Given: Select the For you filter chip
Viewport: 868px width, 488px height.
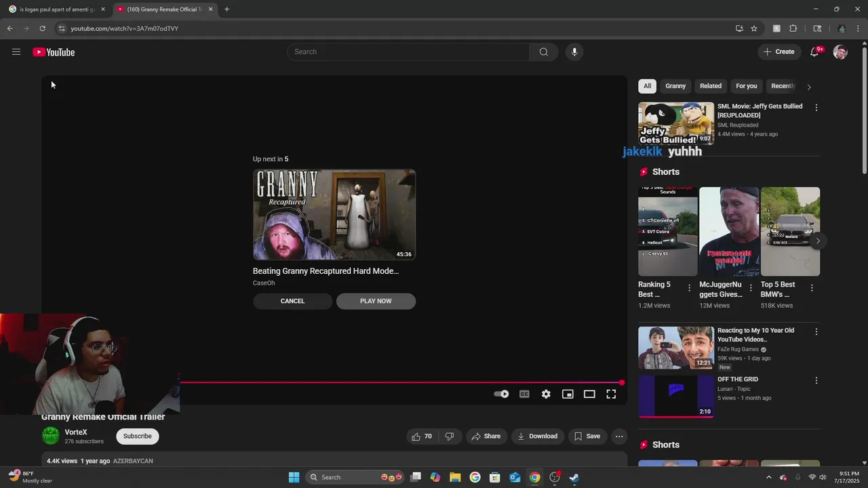Looking at the screenshot, I should pos(747,86).
